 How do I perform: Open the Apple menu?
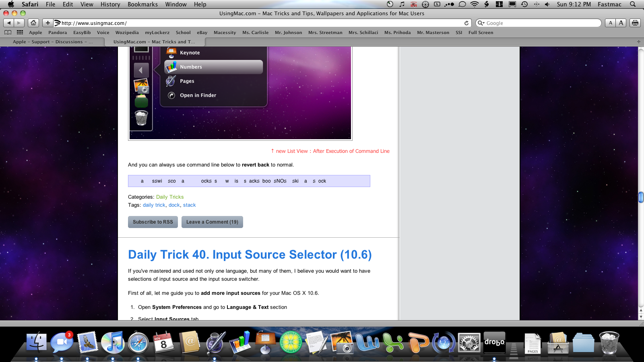pos(11,4)
